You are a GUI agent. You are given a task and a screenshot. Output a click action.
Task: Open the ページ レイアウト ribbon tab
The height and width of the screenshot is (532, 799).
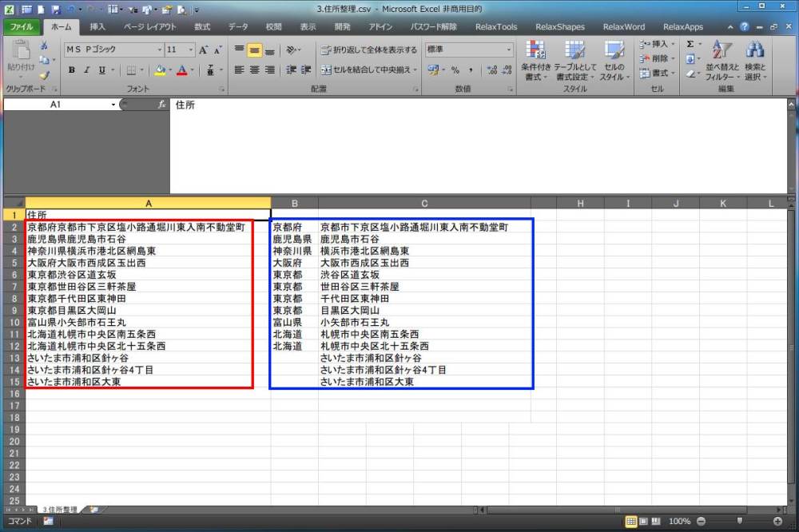[x=149, y=26]
